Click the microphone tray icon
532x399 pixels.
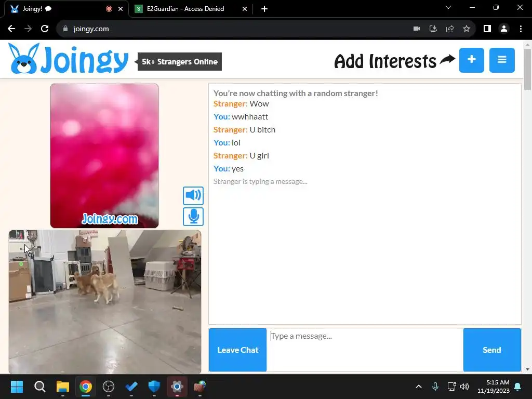[x=435, y=387]
